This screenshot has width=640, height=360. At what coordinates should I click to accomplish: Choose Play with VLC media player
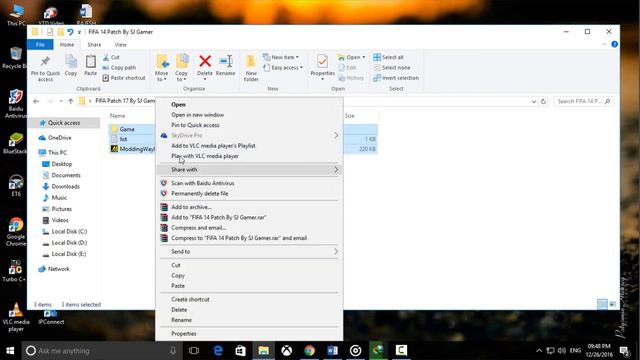pyautogui.click(x=205, y=156)
